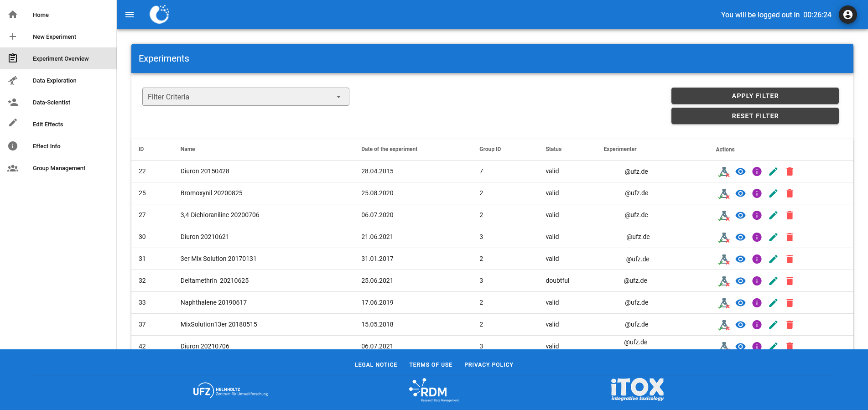Image resolution: width=868 pixels, height=410 pixels.
Task: Show info for Bromoxynil 20200825
Action: point(757,193)
